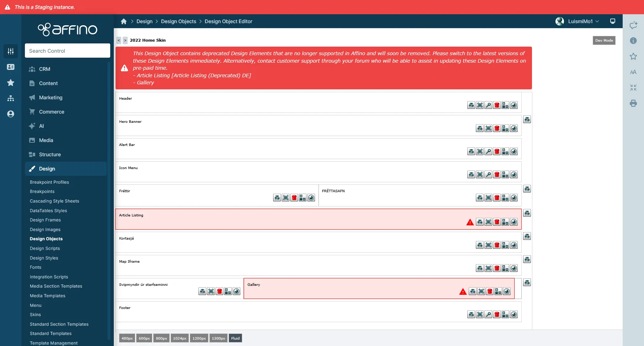Click the home icon in breadcrumb
Image resolution: width=644 pixels, height=346 pixels.
[x=124, y=21]
